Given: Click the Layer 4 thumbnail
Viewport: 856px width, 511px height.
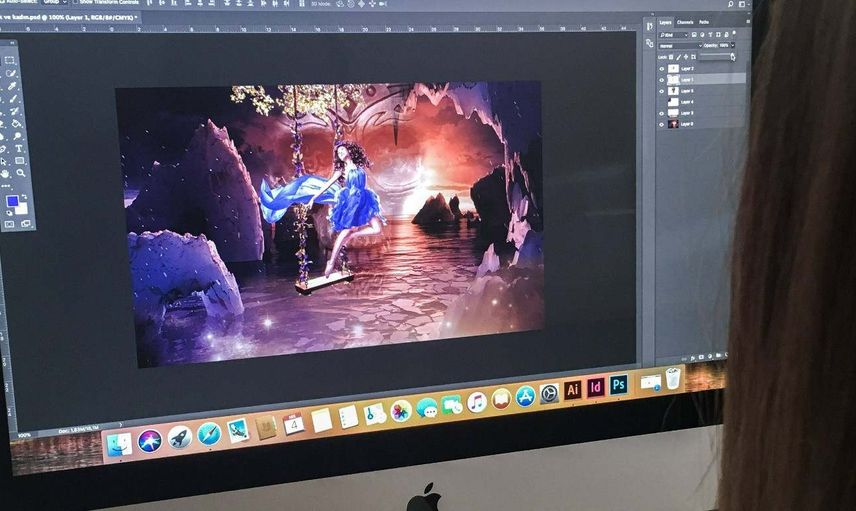Looking at the screenshot, I should point(673,102).
